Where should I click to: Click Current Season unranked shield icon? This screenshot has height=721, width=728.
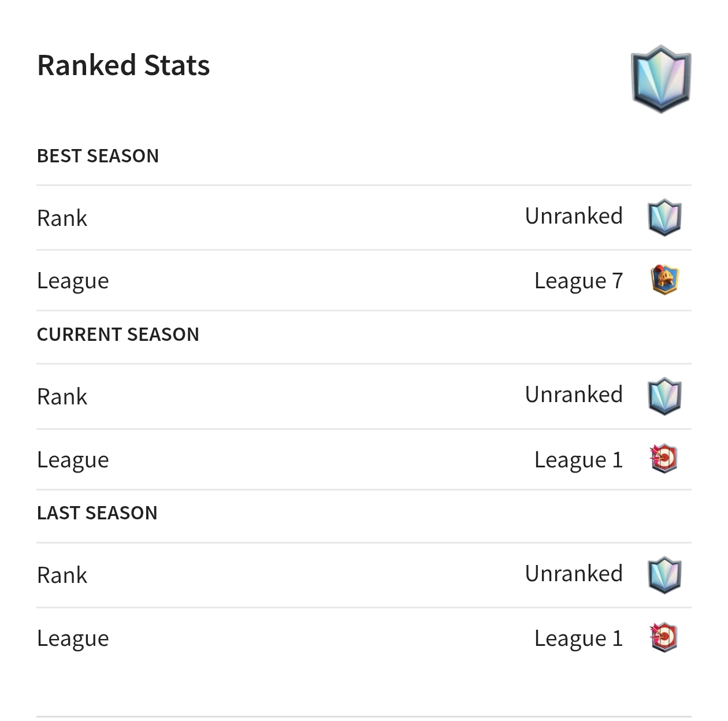coord(664,396)
